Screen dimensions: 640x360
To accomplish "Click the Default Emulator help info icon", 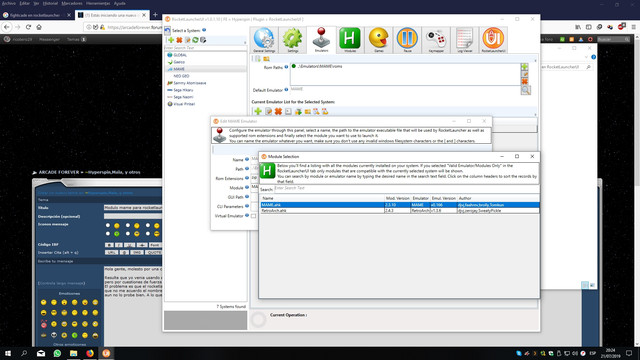I will click(286, 90).
